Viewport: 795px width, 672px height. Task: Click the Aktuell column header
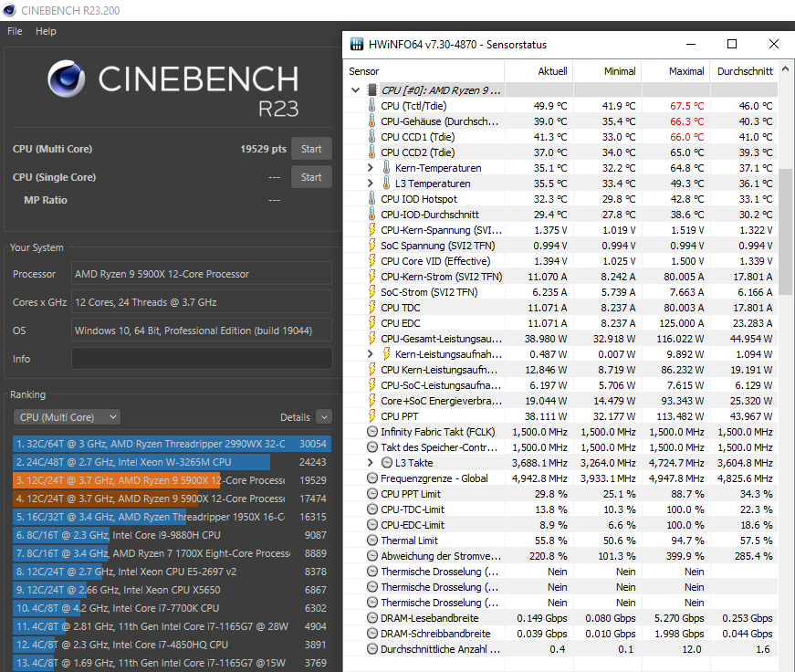(x=539, y=71)
